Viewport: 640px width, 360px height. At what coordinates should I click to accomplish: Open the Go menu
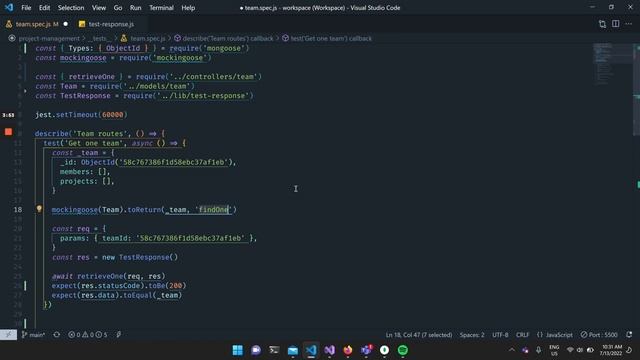click(x=118, y=8)
